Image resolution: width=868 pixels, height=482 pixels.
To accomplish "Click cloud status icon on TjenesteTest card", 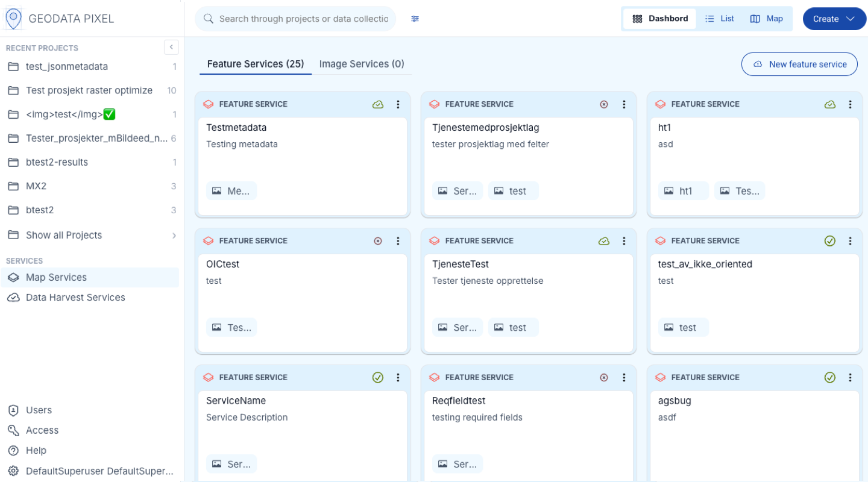I will tap(604, 241).
